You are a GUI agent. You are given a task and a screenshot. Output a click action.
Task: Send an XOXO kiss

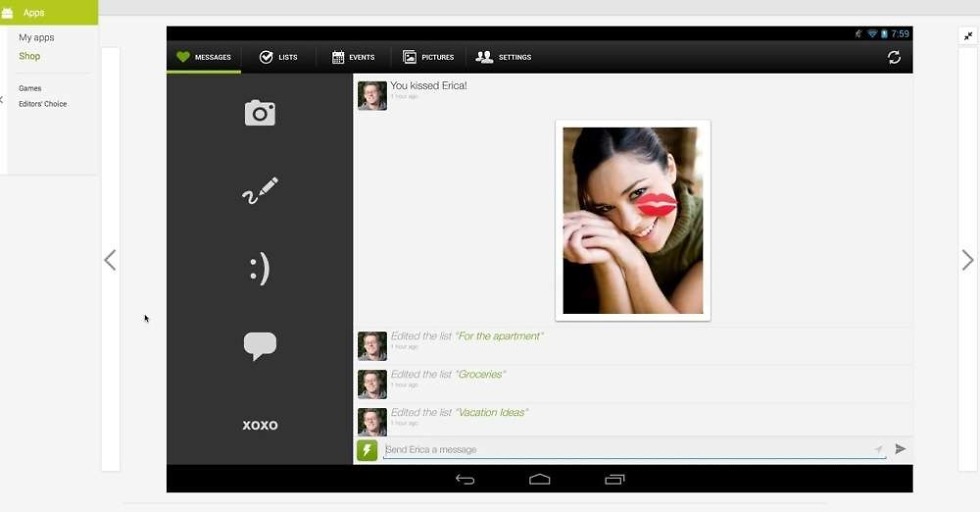pos(260,425)
